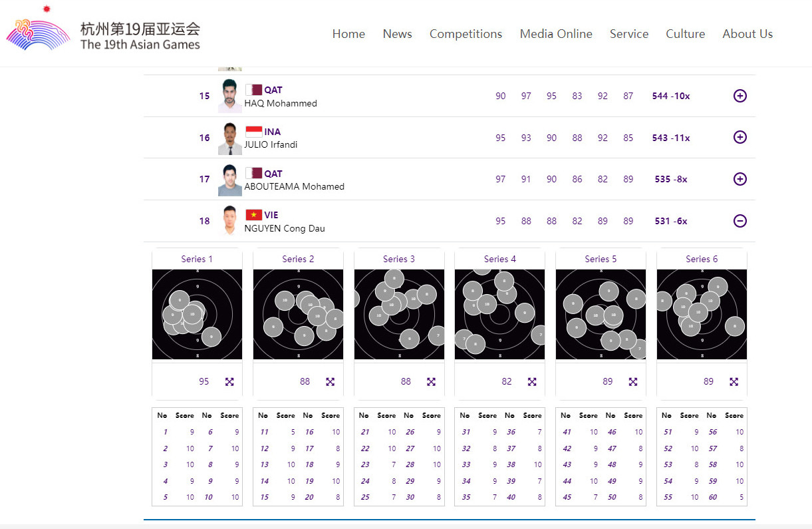
Task: Click the Asian Games logo
Action: [x=39, y=33]
